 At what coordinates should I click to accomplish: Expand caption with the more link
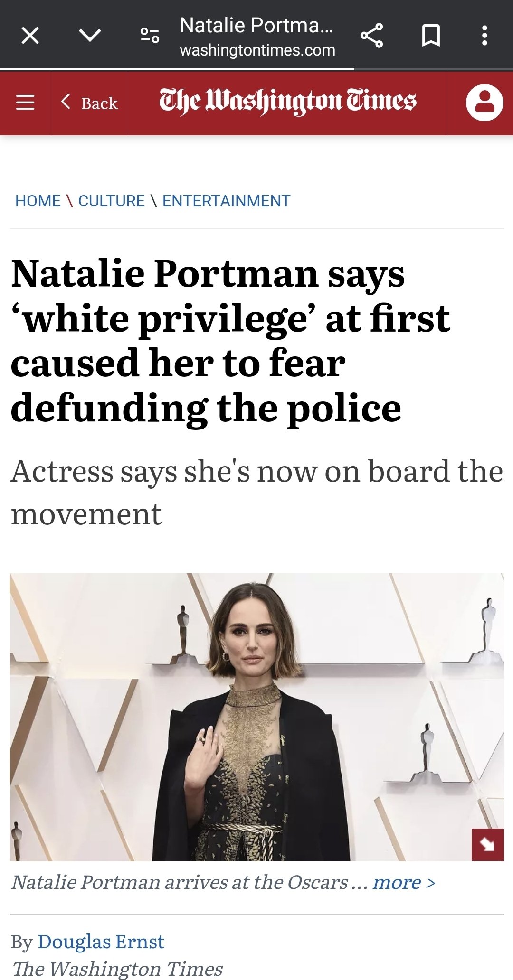404,883
